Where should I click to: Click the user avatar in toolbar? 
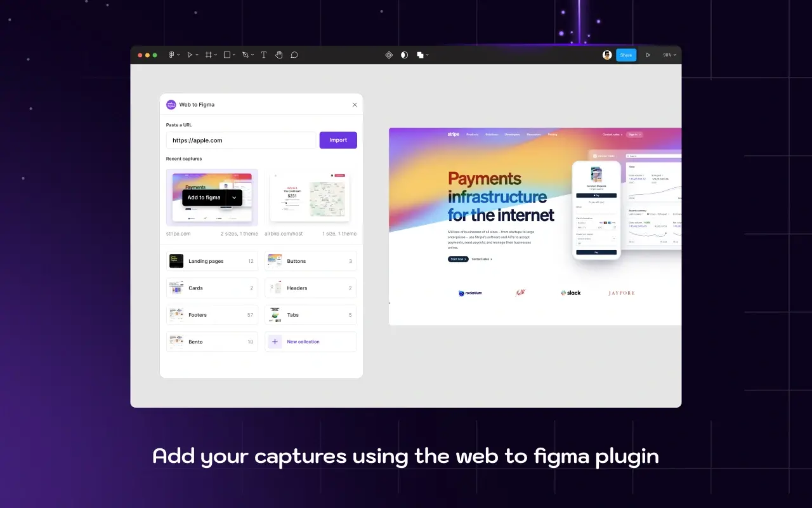tap(607, 55)
